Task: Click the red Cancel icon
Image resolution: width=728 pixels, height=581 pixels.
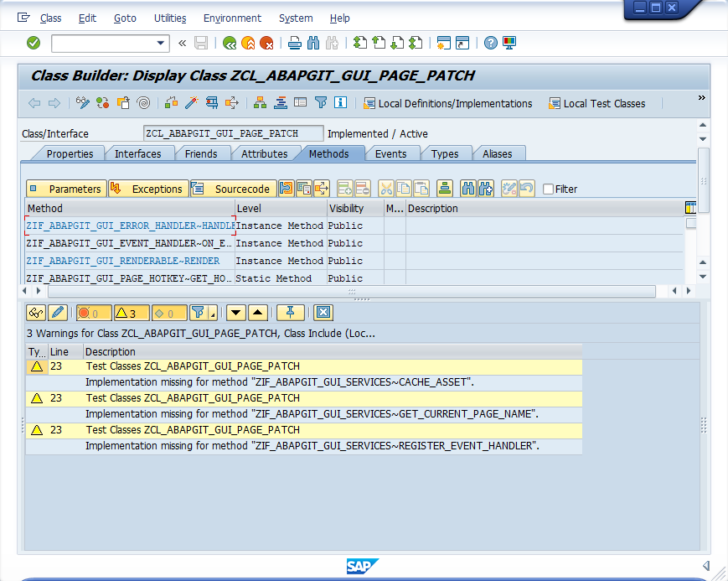Action: click(267, 44)
